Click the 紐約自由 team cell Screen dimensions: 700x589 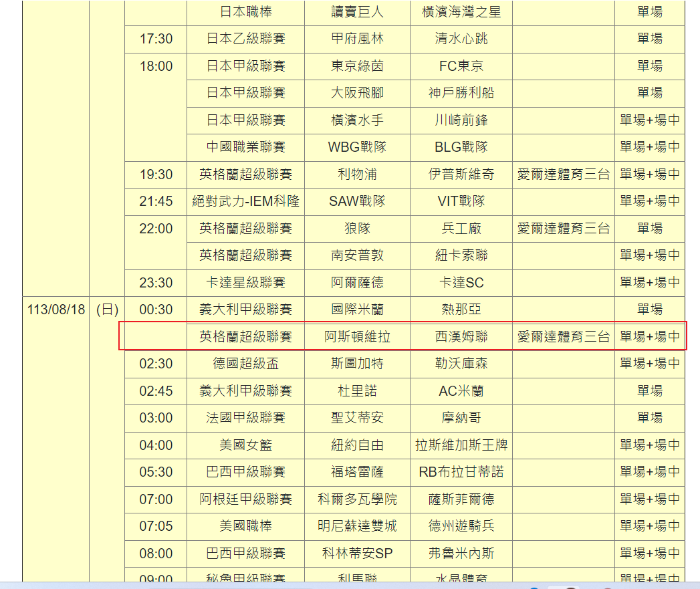(357, 445)
